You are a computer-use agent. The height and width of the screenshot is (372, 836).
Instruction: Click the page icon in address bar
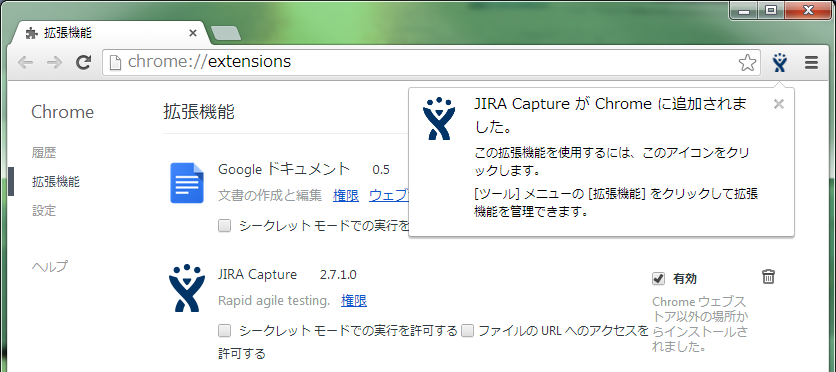[x=115, y=63]
